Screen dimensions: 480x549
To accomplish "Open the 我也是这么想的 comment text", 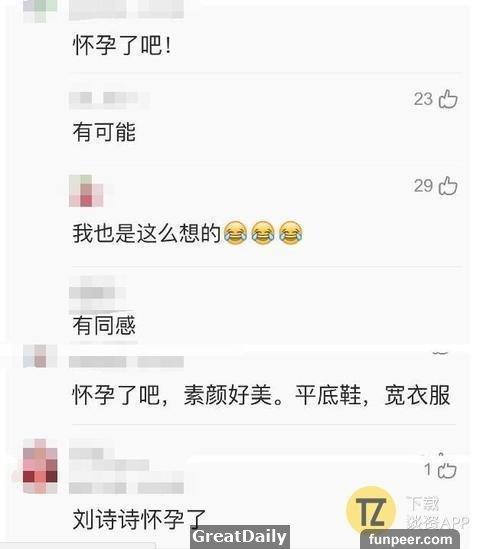I will (x=147, y=233).
